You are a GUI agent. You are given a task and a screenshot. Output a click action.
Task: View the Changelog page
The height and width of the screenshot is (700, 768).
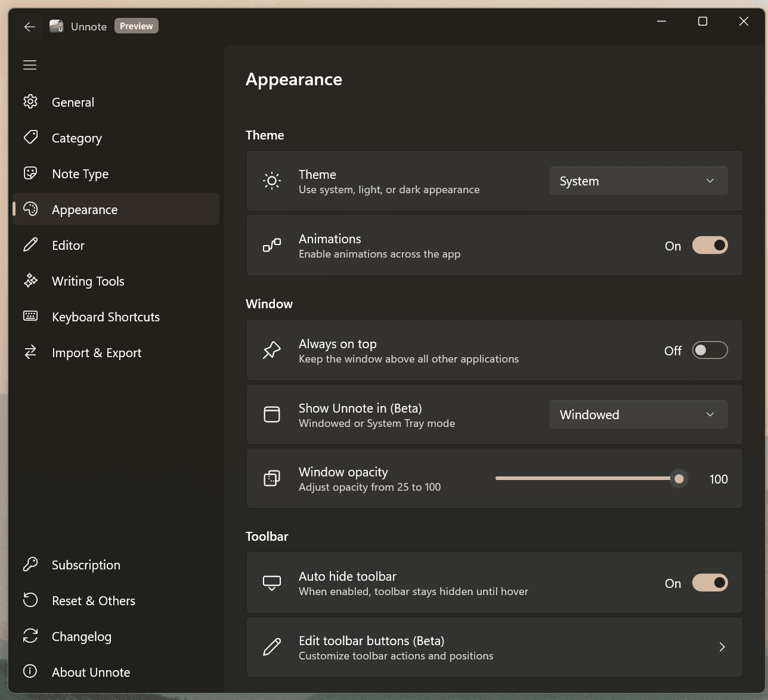click(x=82, y=637)
